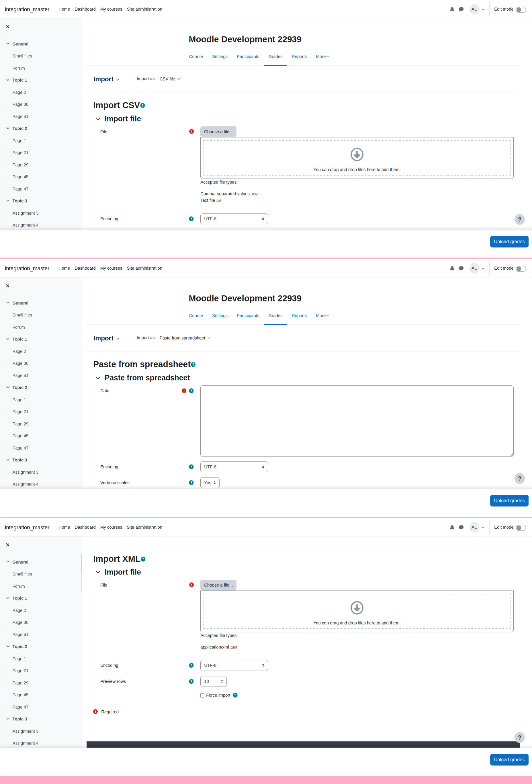
Task: Open notifications bell on Import XML page
Action: click(452, 527)
